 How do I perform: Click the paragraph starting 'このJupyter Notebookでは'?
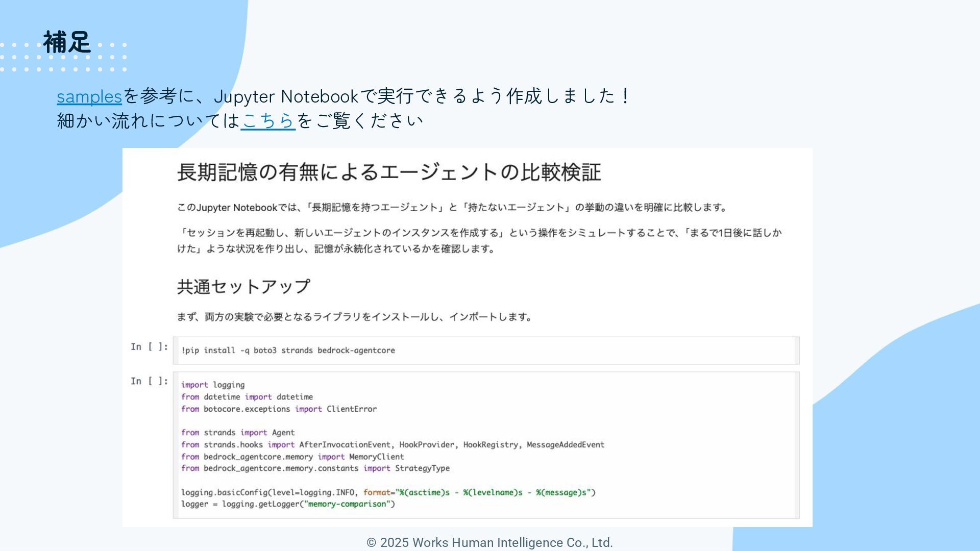452,208
